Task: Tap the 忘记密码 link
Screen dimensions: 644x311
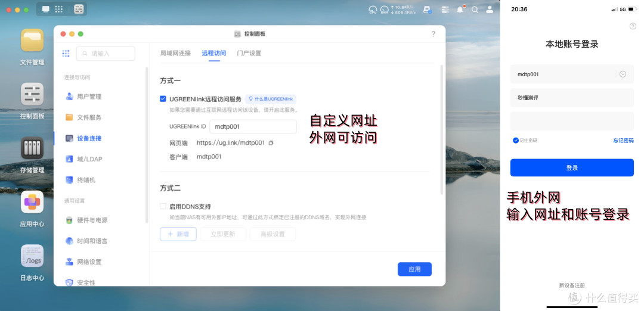Action: (623, 141)
